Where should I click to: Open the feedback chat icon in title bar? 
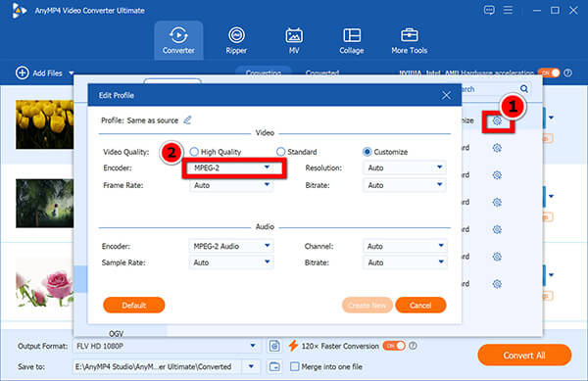pos(489,10)
